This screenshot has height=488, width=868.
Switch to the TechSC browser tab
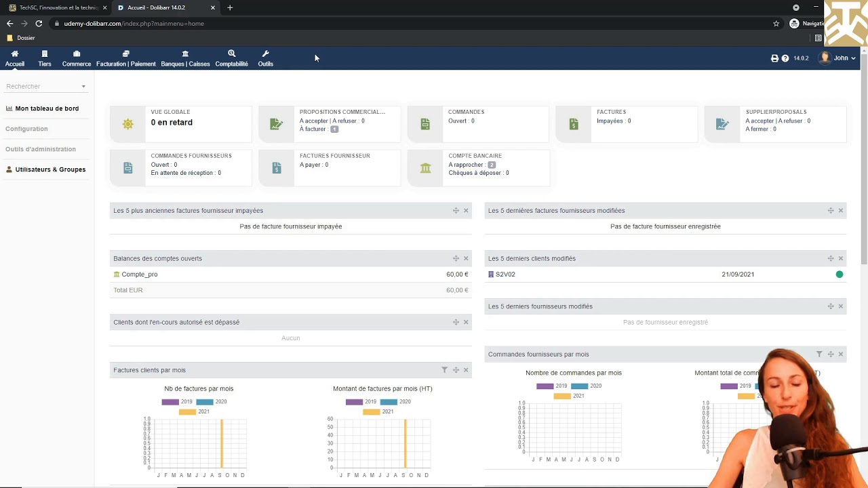[58, 7]
